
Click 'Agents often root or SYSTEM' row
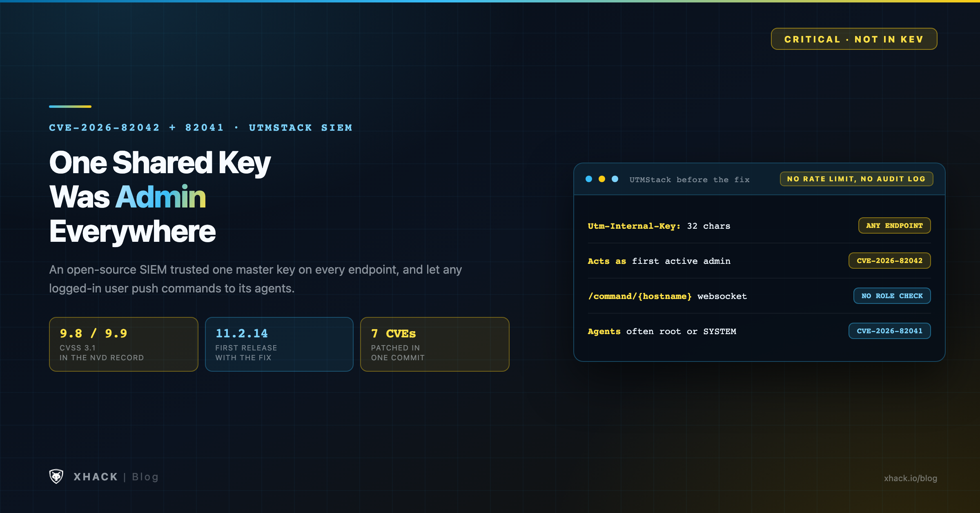(759, 331)
